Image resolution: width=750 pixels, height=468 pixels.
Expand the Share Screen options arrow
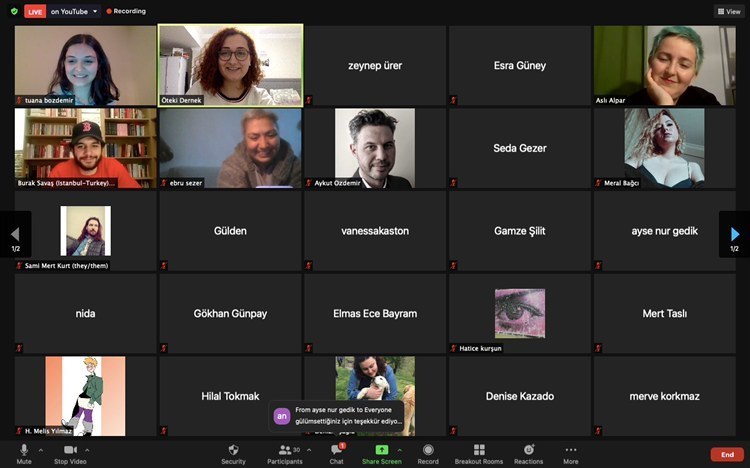[399, 449]
